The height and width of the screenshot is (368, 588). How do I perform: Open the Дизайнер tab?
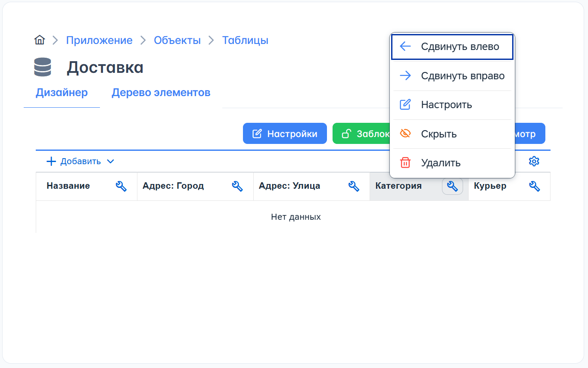click(62, 92)
